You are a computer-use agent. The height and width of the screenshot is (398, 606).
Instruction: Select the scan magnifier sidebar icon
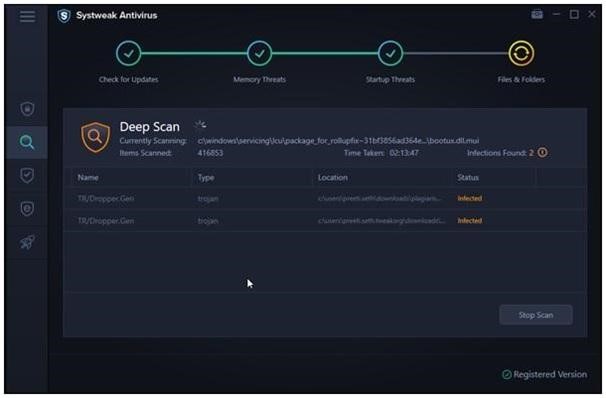[27, 142]
